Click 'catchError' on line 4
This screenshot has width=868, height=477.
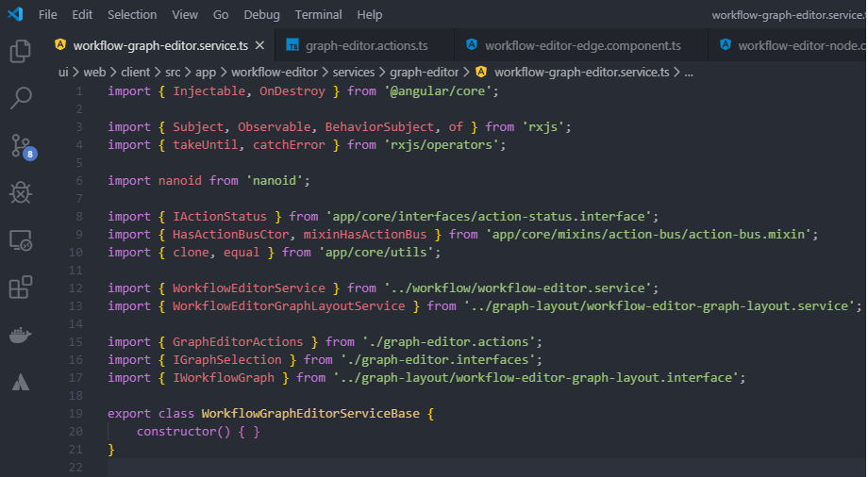pyautogui.click(x=289, y=144)
